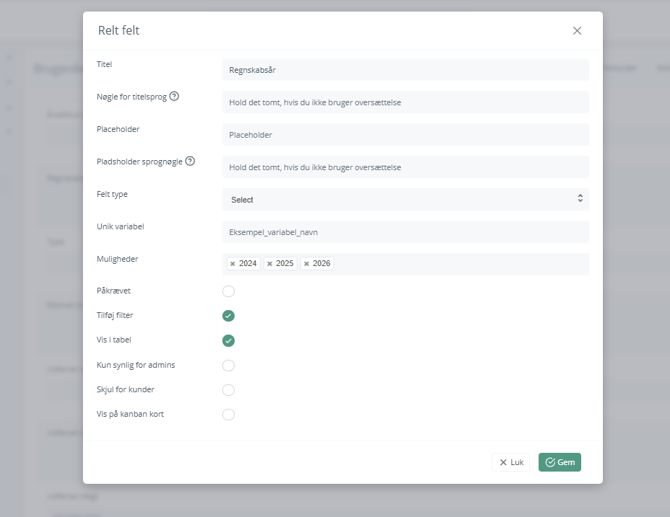
Task: Remove the 2025 option tag
Action: [270, 264]
